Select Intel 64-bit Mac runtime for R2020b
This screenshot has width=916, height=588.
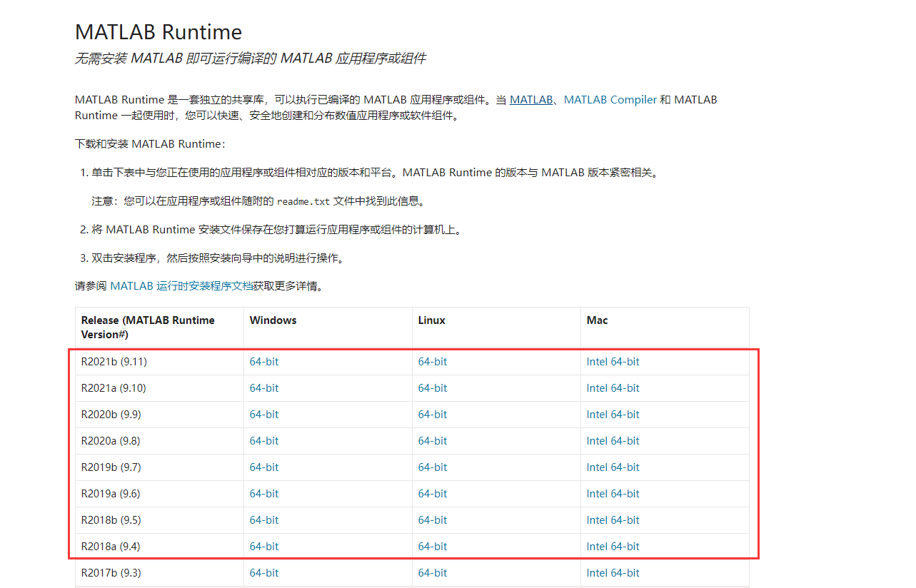[x=613, y=414]
